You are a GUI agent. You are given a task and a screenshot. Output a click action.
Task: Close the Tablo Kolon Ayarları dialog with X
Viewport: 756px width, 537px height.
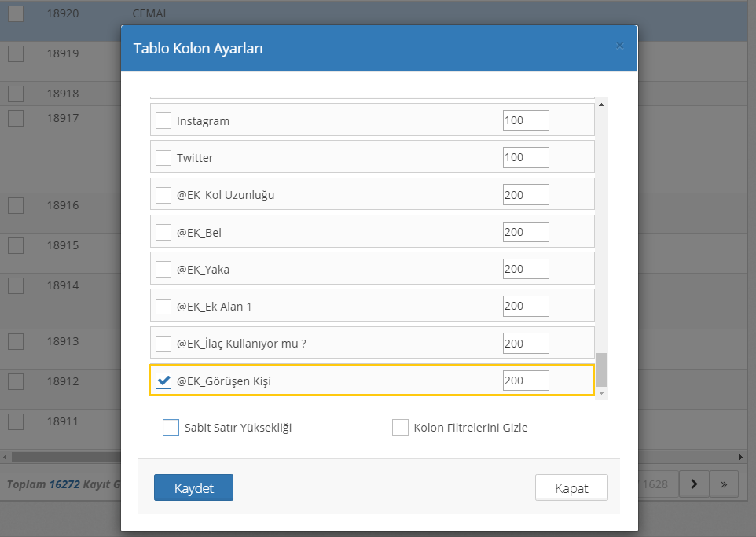coord(619,46)
